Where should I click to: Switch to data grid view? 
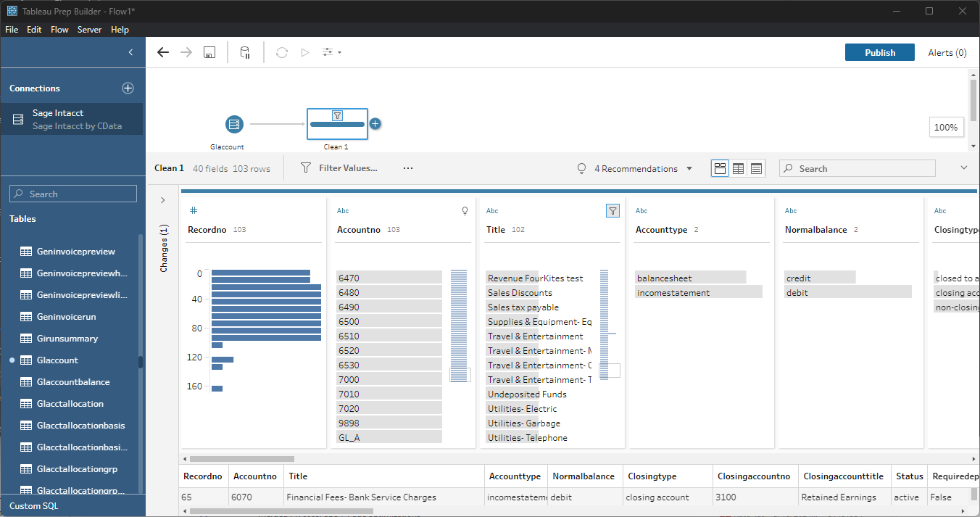pos(738,168)
